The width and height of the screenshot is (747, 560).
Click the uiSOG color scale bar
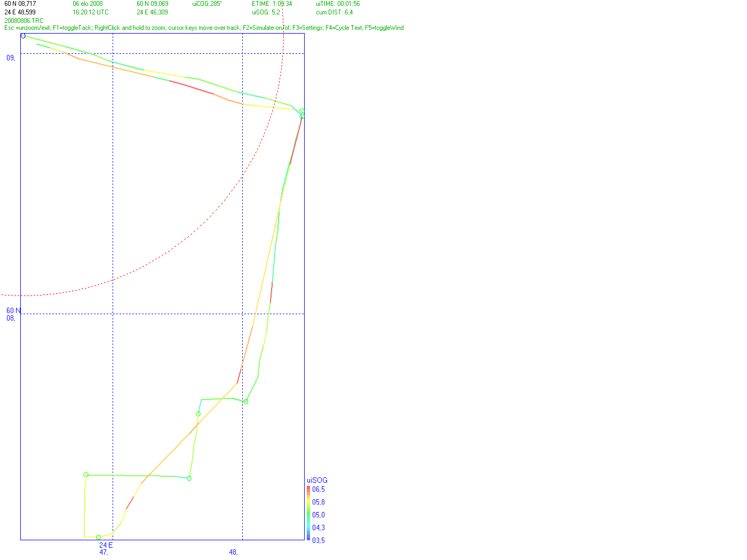pyautogui.click(x=308, y=513)
